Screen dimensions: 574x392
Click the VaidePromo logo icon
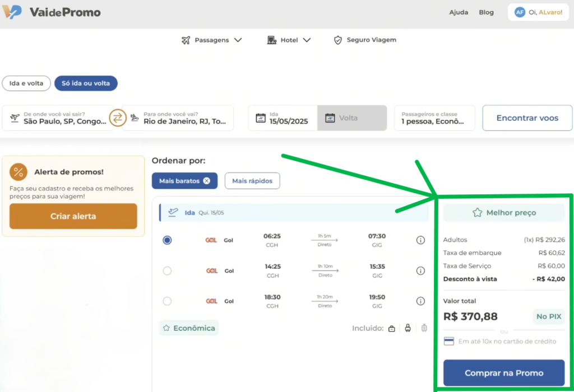(x=12, y=12)
